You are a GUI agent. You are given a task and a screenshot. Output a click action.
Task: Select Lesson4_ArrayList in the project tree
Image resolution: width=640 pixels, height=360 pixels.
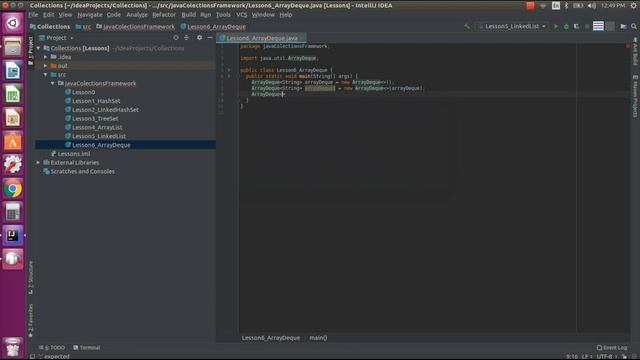(x=97, y=127)
